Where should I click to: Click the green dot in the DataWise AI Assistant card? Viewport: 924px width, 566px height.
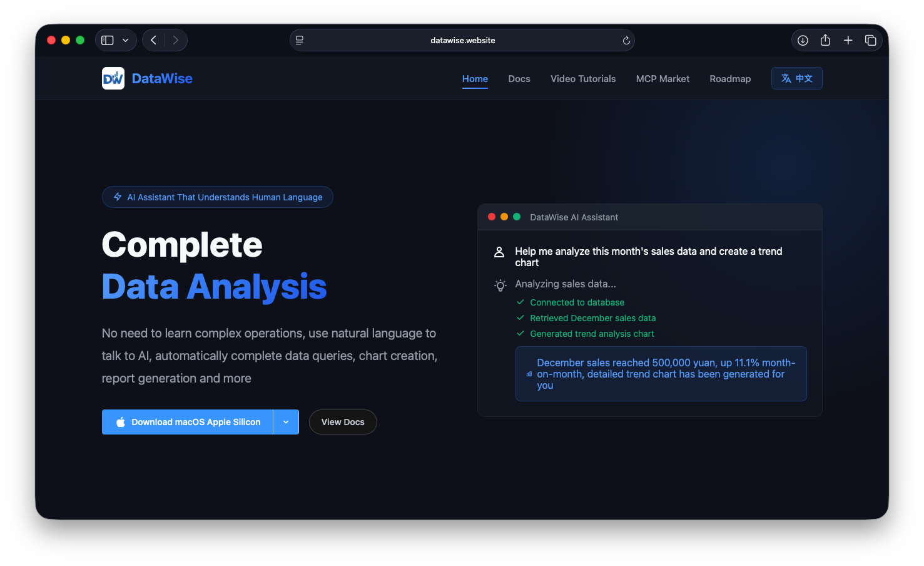click(x=517, y=217)
